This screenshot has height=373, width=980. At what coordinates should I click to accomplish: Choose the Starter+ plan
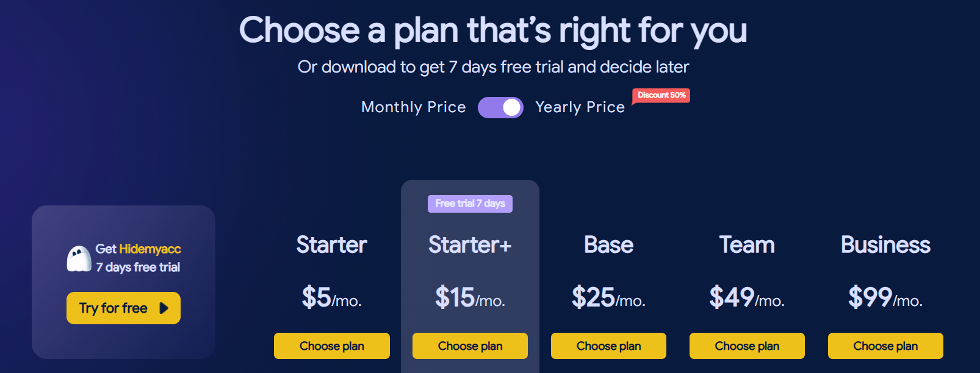[470, 346]
